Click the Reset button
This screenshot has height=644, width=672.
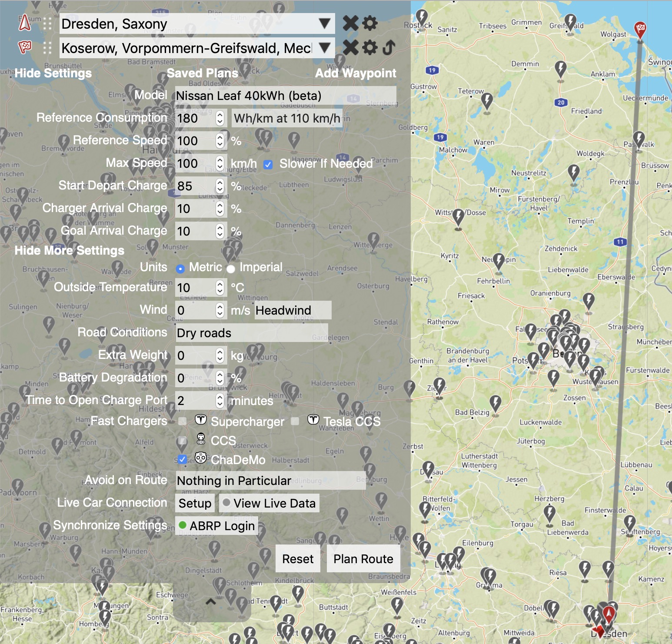click(x=298, y=559)
